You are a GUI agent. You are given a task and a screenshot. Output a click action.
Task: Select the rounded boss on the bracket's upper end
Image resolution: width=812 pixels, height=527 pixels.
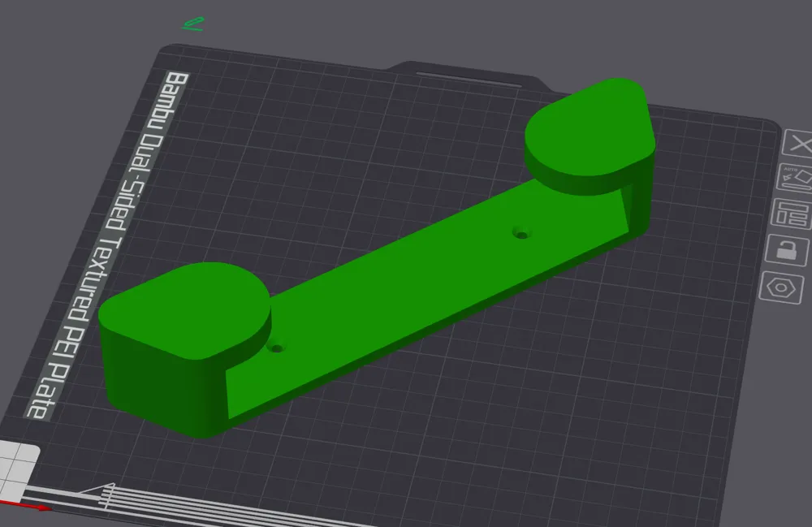[x=590, y=130]
